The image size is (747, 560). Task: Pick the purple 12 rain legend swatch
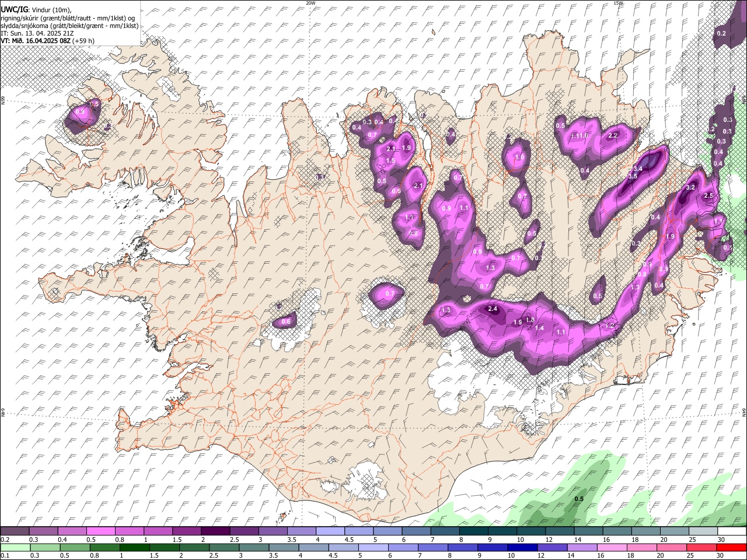(x=552, y=547)
